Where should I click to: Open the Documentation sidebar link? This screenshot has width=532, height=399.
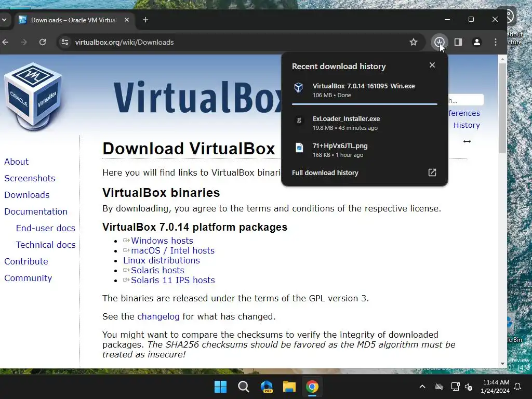pyautogui.click(x=36, y=211)
